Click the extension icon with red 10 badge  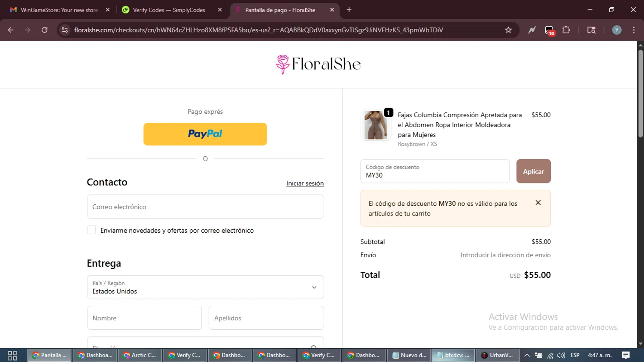550,30
